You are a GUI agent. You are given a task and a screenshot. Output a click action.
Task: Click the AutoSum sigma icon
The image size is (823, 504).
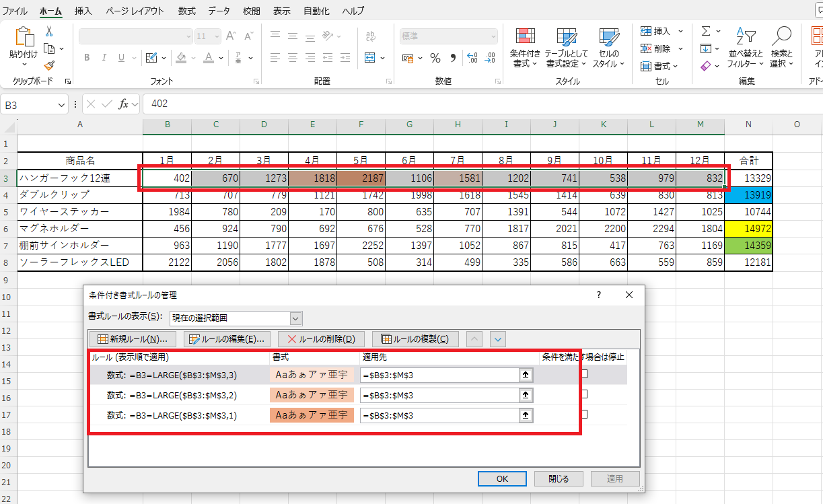coord(706,31)
